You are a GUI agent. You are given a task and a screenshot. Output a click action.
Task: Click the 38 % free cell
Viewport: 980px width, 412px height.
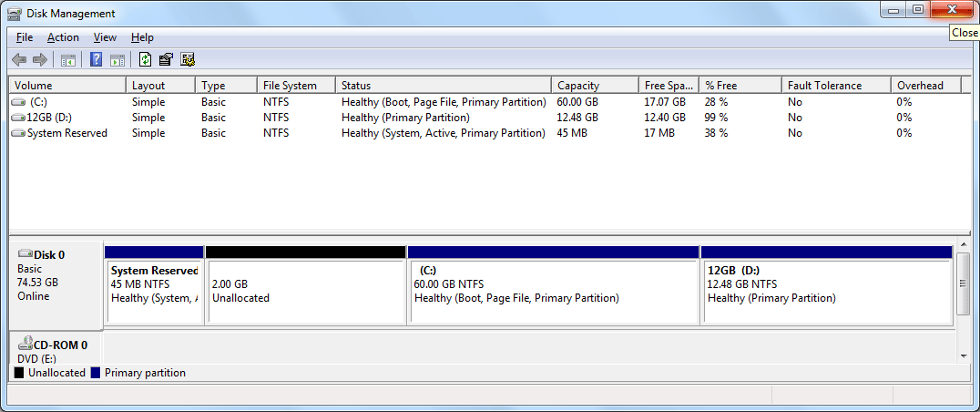click(x=716, y=133)
